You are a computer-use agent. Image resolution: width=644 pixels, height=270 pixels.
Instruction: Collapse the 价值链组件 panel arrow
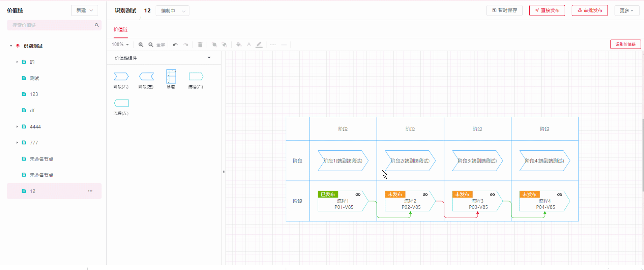(x=209, y=58)
